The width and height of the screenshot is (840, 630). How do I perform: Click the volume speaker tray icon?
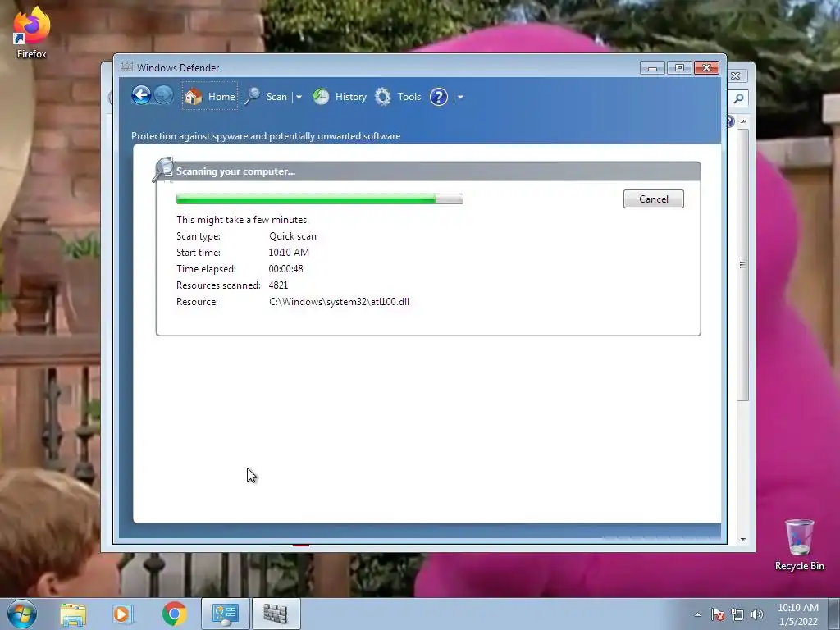pyautogui.click(x=757, y=614)
